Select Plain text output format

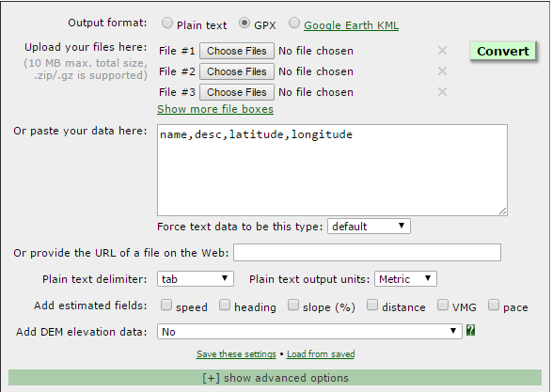pyautogui.click(x=167, y=24)
